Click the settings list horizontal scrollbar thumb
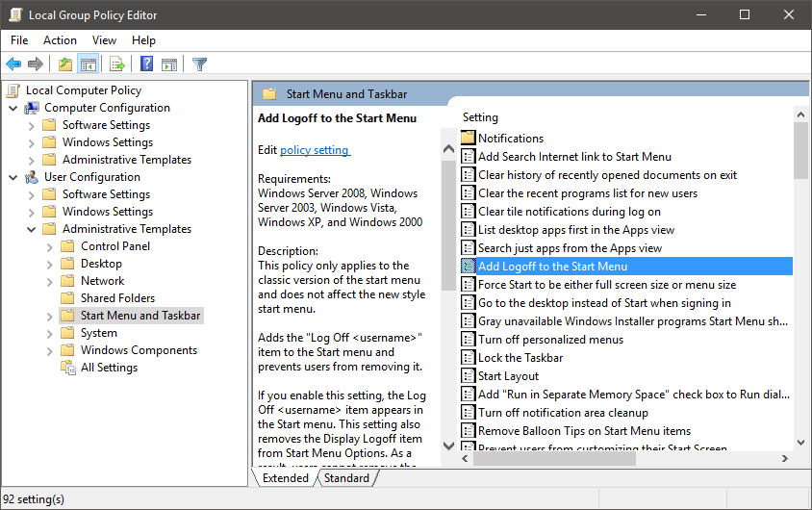Screen dimensions: 812x510 [554, 458]
